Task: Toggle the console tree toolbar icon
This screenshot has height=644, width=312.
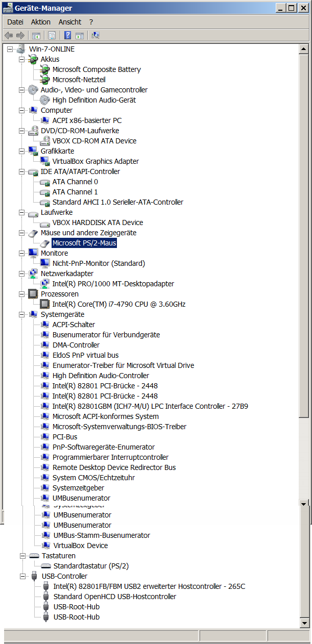Action: pos(36,35)
